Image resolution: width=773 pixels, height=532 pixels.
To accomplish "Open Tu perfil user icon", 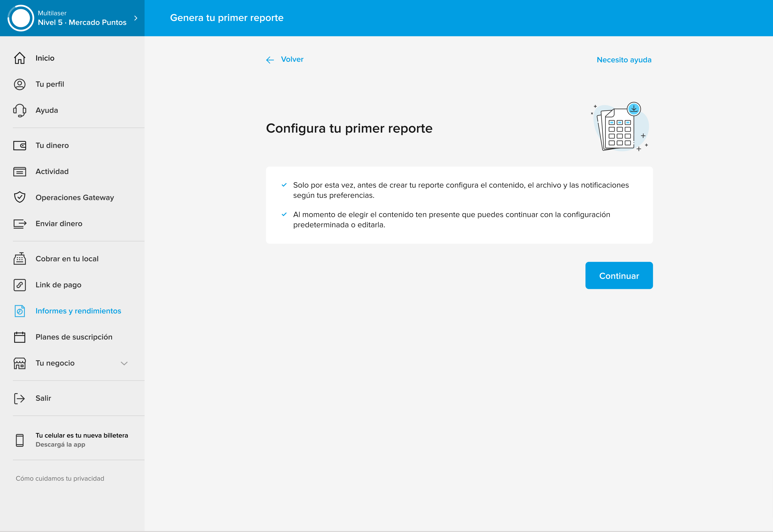I will coord(20,84).
